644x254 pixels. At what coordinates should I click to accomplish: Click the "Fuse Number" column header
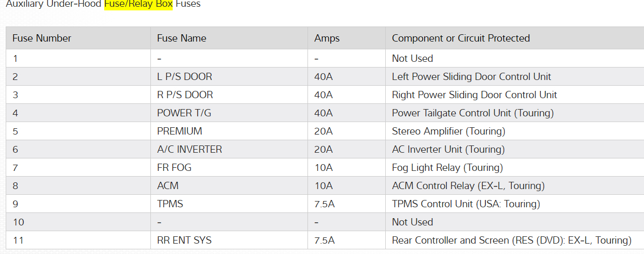42,38
